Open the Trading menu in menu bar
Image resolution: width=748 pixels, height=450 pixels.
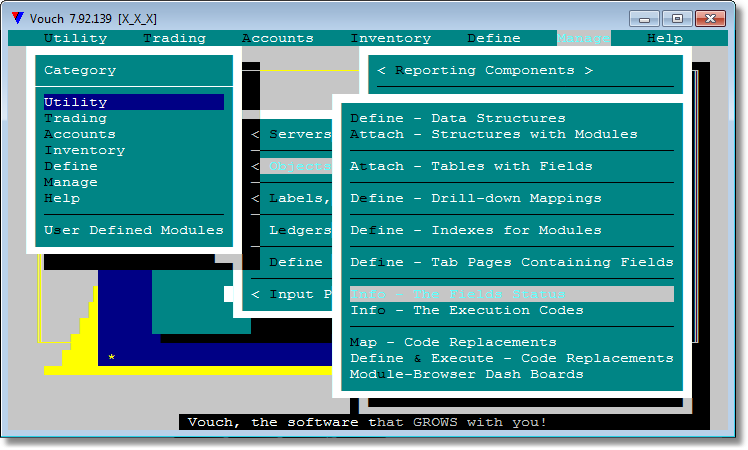click(175, 38)
